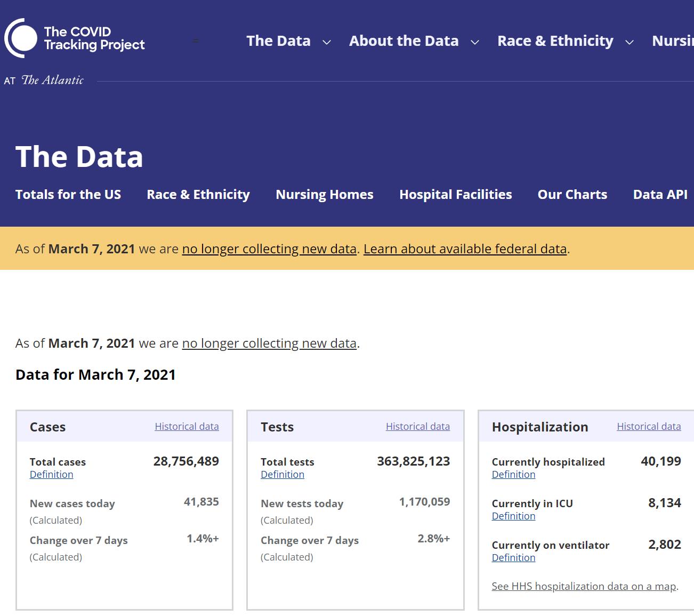Image resolution: width=694 pixels, height=616 pixels.
Task: Select the Totals for the US tab
Action: pos(68,195)
